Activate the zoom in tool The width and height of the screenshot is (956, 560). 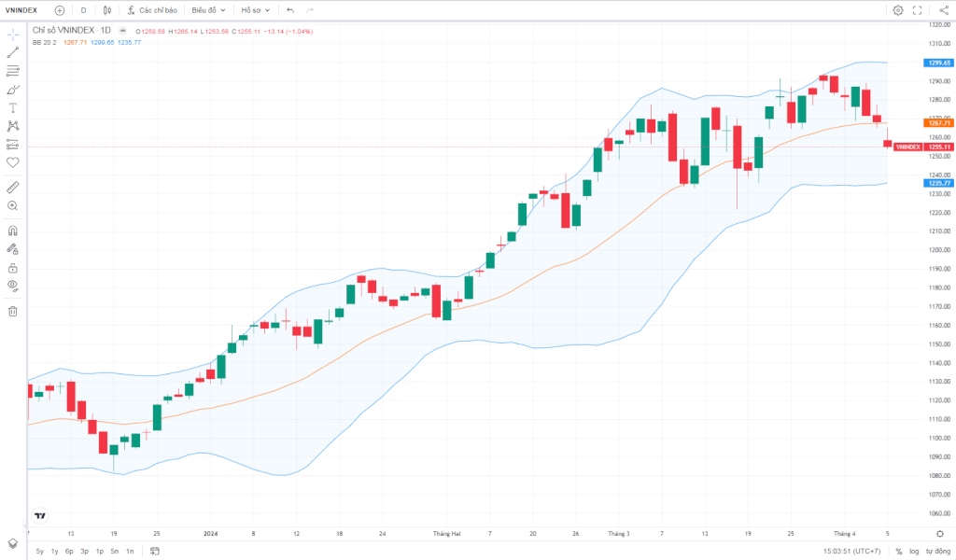pyautogui.click(x=13, y=206)
